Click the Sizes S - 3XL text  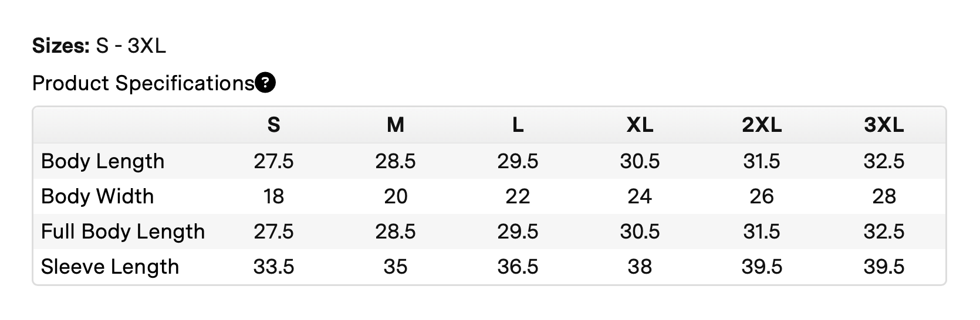click(x=99, y=46)
